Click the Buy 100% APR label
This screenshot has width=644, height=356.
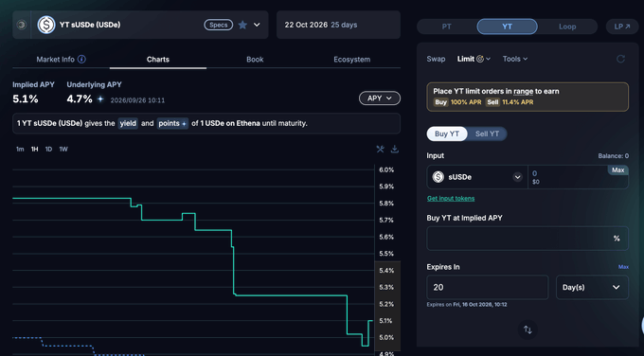point(457,102)
